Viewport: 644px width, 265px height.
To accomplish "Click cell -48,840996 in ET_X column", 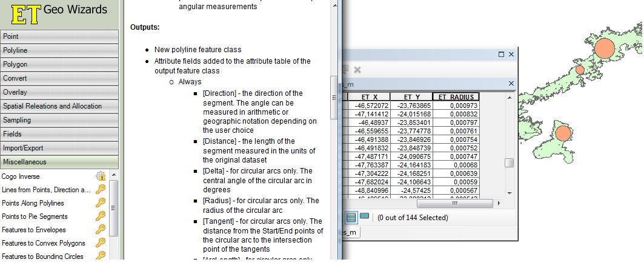I will 369,190.
